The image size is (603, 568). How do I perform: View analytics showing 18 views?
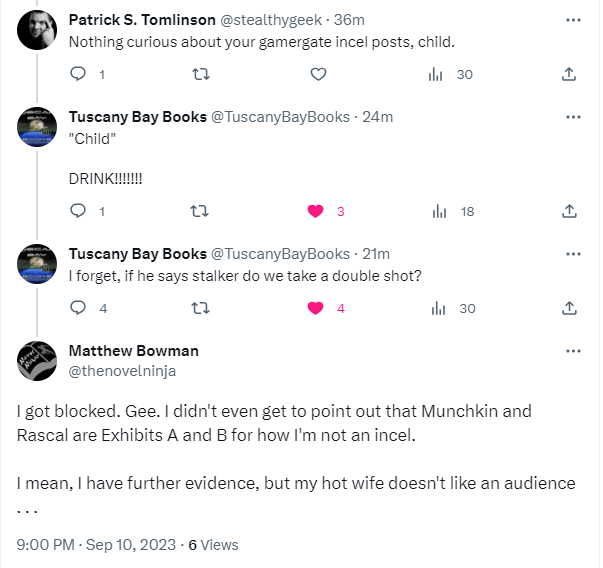(x=438, y=211)
